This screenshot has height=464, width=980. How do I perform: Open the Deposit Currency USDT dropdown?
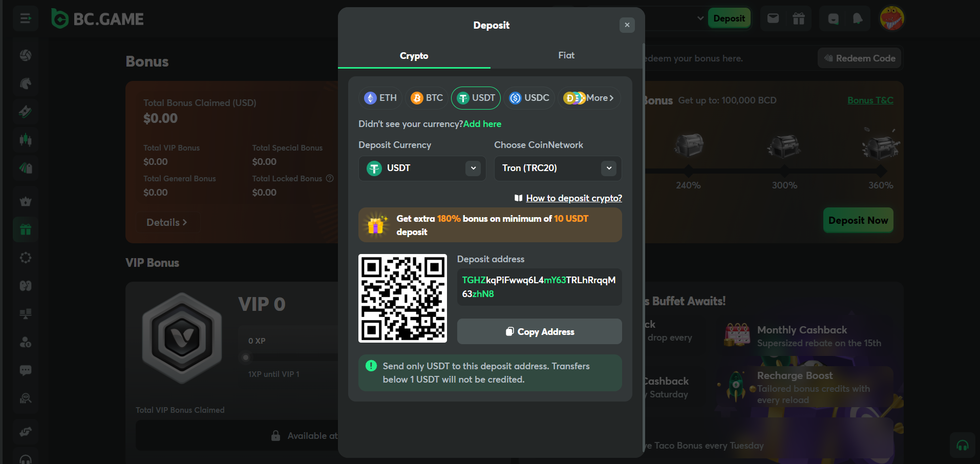click(422, 168)
